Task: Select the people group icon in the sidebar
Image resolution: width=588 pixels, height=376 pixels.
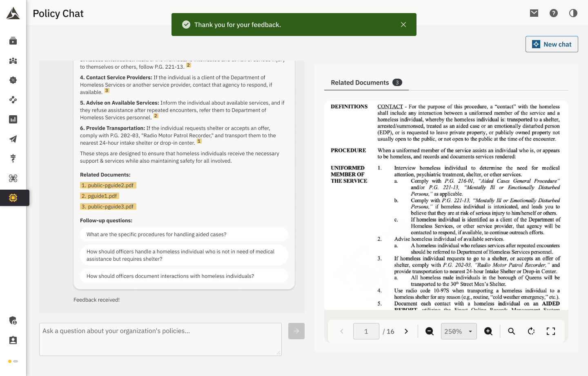Action: [x=13, y=60]
